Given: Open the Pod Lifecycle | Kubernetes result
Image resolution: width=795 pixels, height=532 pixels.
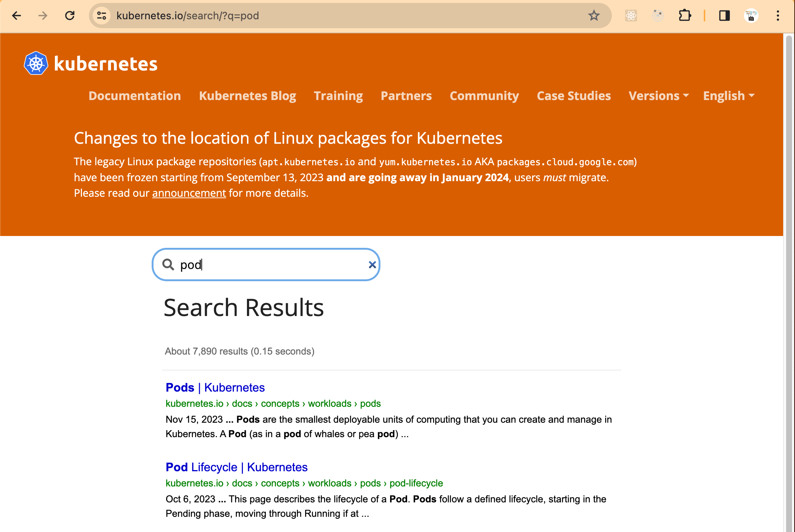Looking at the screenshot, I should click(x=236, y=467).
